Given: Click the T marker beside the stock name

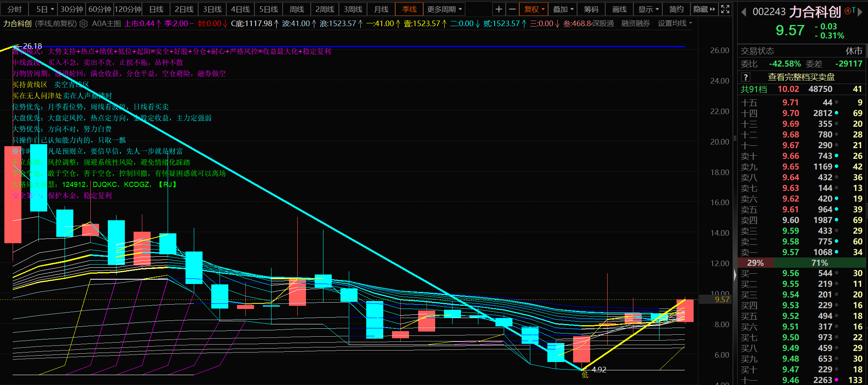Looking at the screenshot, I should tap(853, 10).
